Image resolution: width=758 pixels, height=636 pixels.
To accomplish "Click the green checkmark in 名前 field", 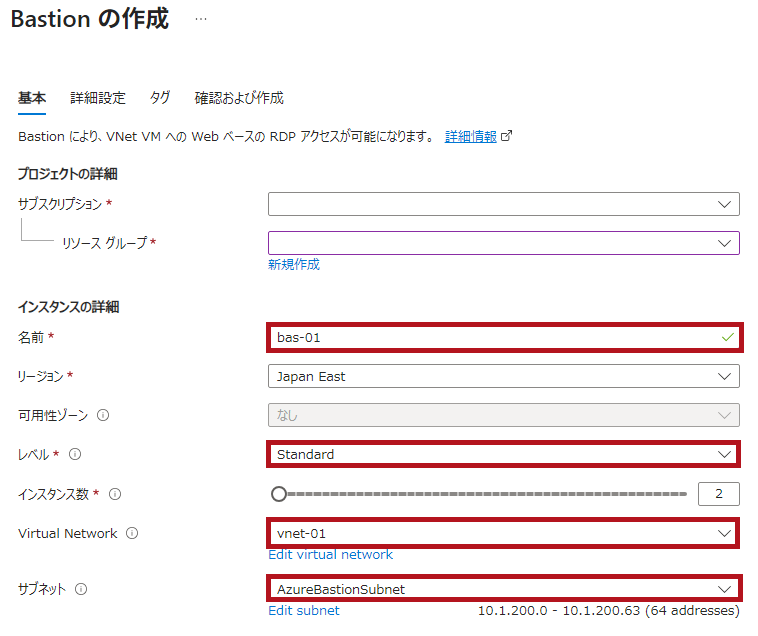I will [728, 337].
